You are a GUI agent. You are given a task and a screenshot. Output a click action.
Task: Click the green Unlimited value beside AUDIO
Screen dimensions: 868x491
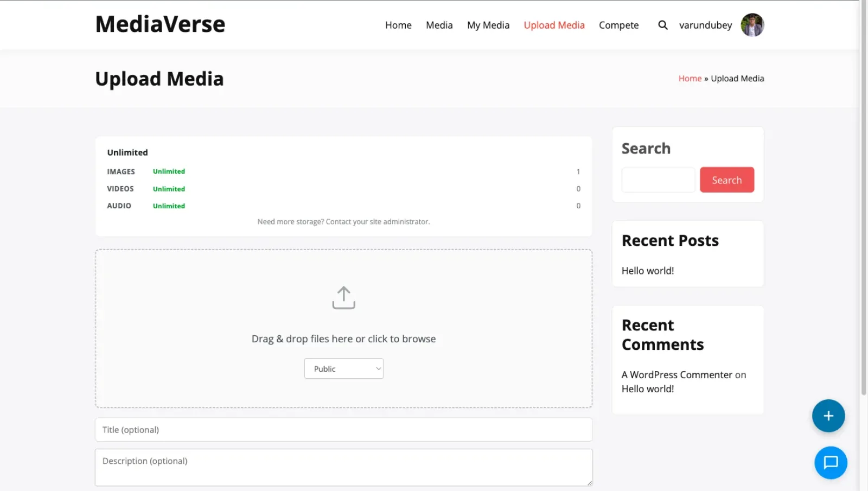coord(169,206)
